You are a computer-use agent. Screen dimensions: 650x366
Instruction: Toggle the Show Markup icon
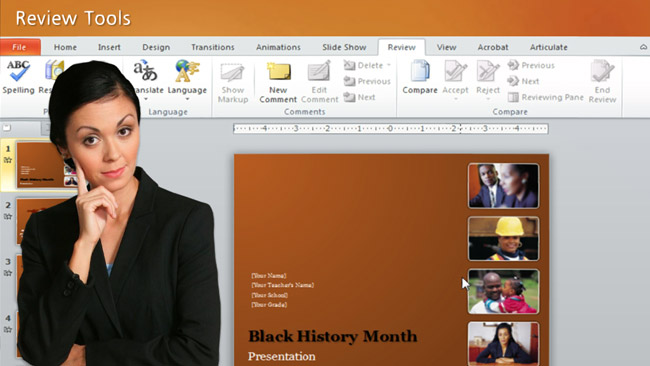pyautogui.click(x=232, y=72)
